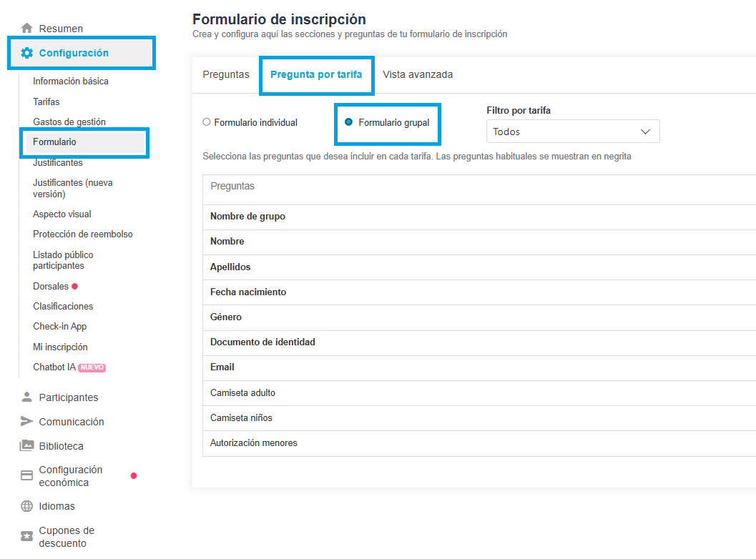The image size is (756, 559).
Task: Open Chatbot IA in the sidebar
Action: coord(54,367)
